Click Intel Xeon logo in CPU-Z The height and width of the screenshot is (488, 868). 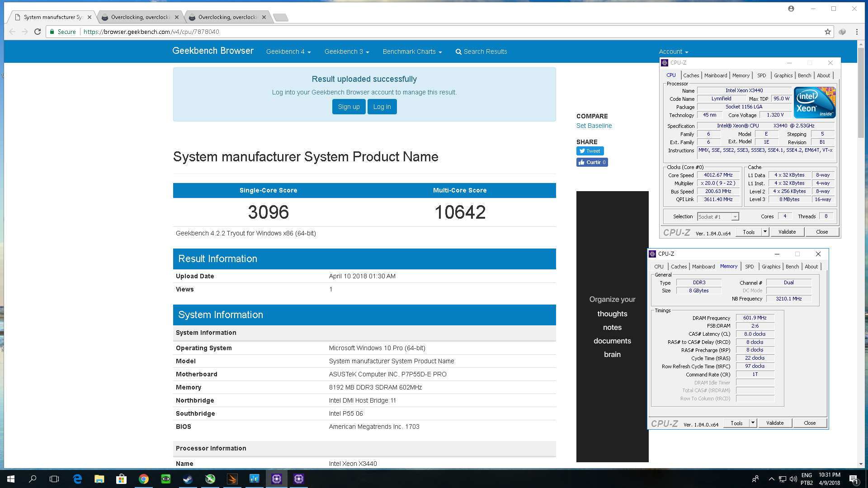[815, 103]
